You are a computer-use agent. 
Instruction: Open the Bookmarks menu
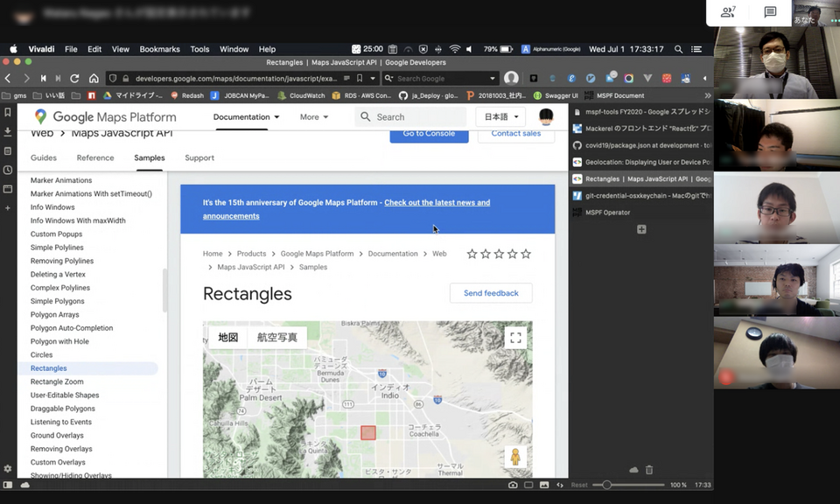point(159,49)
